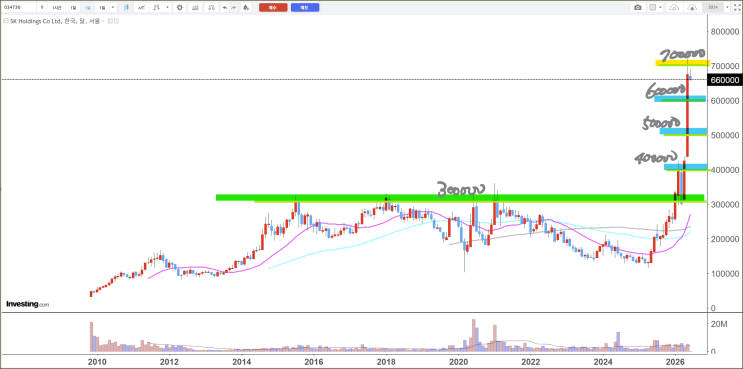Open chart settings gear icon
The image size is (743, 369).
[x=180, y=7]
